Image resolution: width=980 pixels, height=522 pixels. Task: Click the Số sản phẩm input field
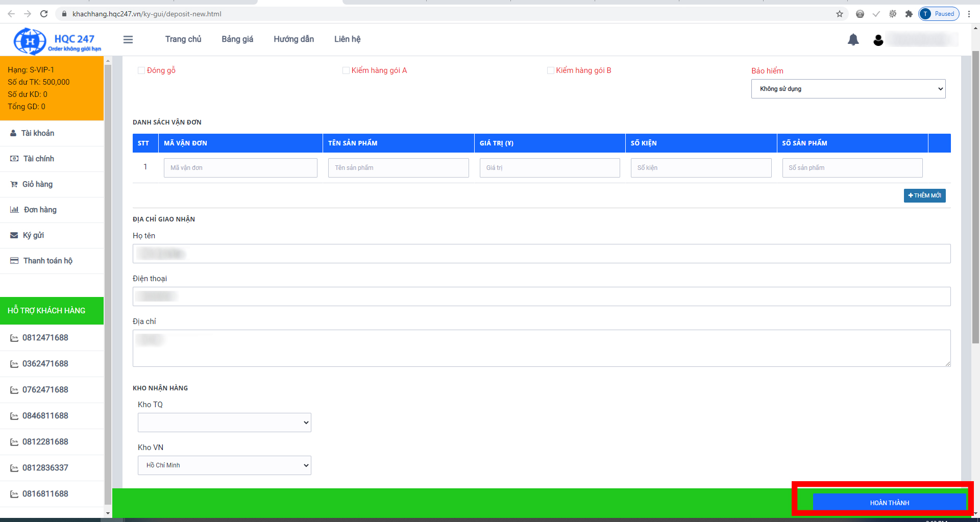click(x=852, y=168)
